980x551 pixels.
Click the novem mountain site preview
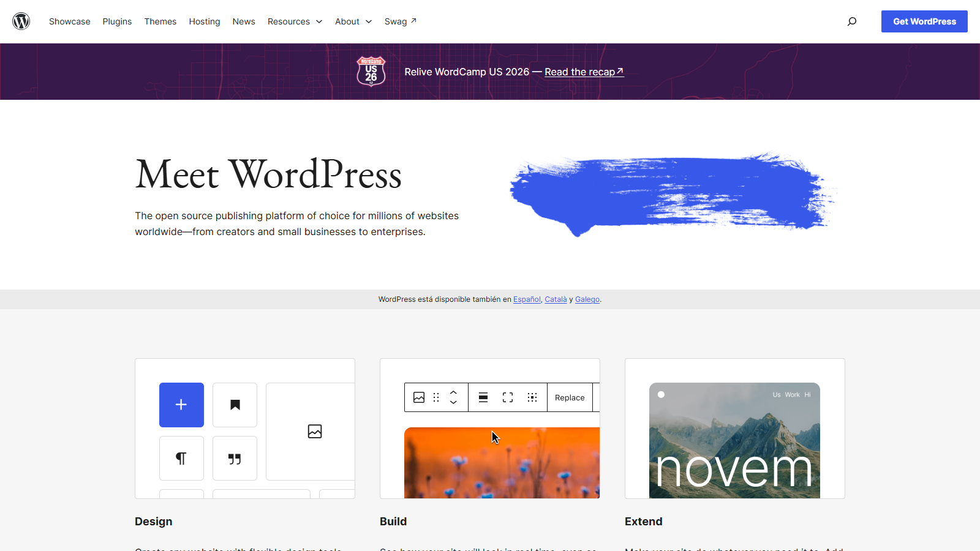click(x=734, y=441)
